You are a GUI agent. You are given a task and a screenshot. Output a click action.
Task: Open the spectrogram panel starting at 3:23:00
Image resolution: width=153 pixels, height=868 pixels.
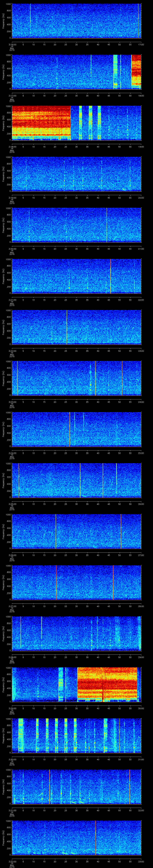click(76, 378)
